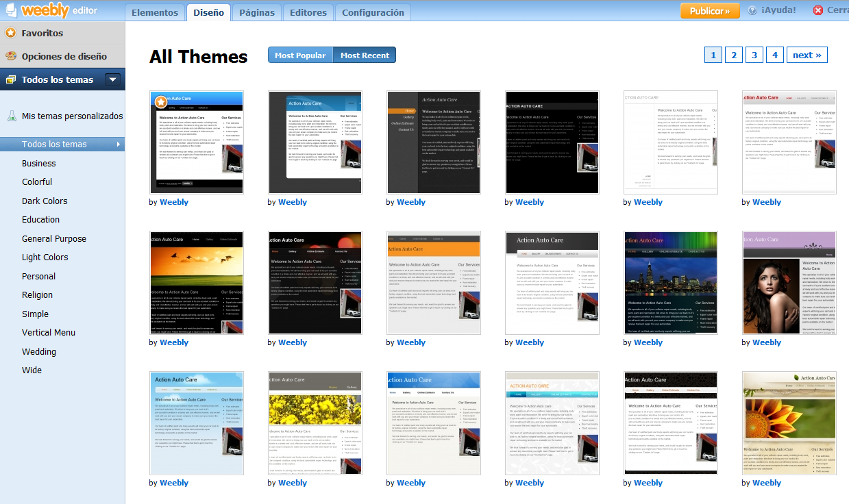Click the next » pagination link

pos(807,54)
